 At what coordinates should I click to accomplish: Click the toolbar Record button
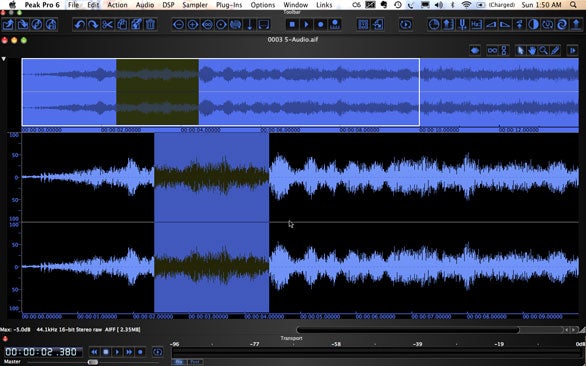point(321,25)
